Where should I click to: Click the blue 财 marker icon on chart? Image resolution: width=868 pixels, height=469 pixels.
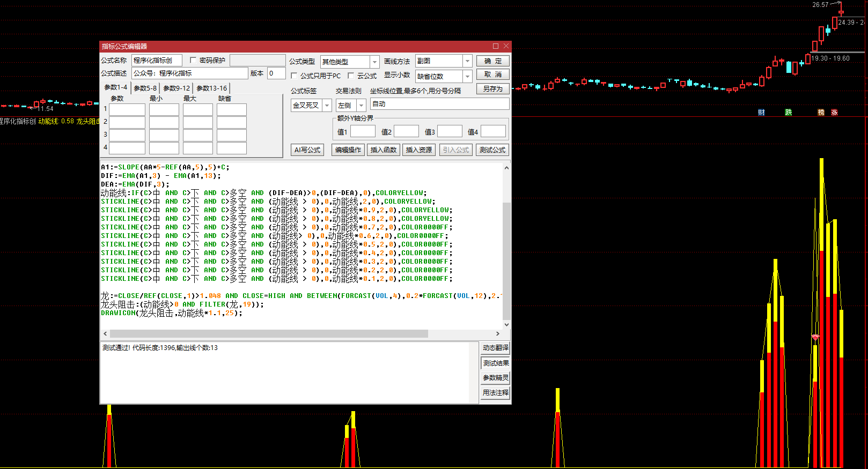point(761,113)
